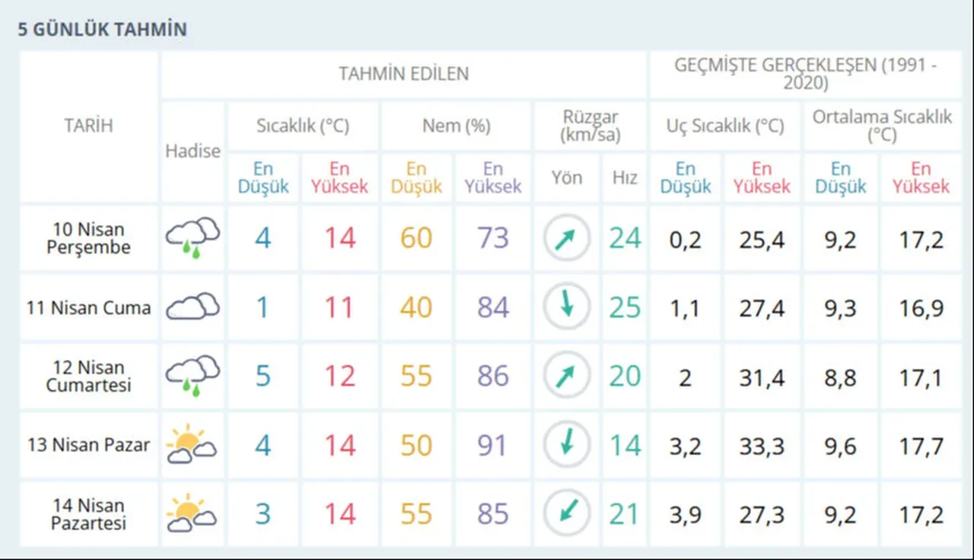This screenshot has height=560, width=974.
Task: Click the wind speed value 25
Action: (625, 307)
